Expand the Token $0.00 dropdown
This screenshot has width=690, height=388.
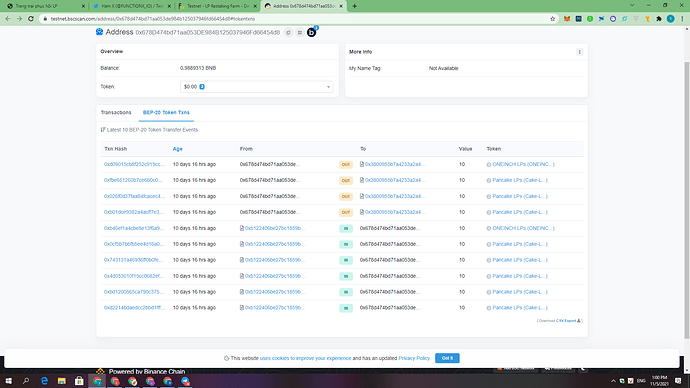click(257, 87)
